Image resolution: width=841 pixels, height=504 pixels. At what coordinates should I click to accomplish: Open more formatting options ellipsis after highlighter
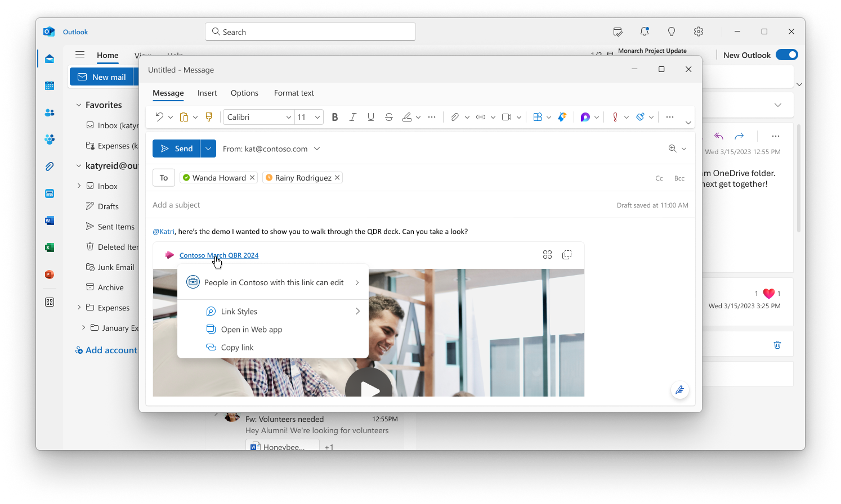coord(432,117)
